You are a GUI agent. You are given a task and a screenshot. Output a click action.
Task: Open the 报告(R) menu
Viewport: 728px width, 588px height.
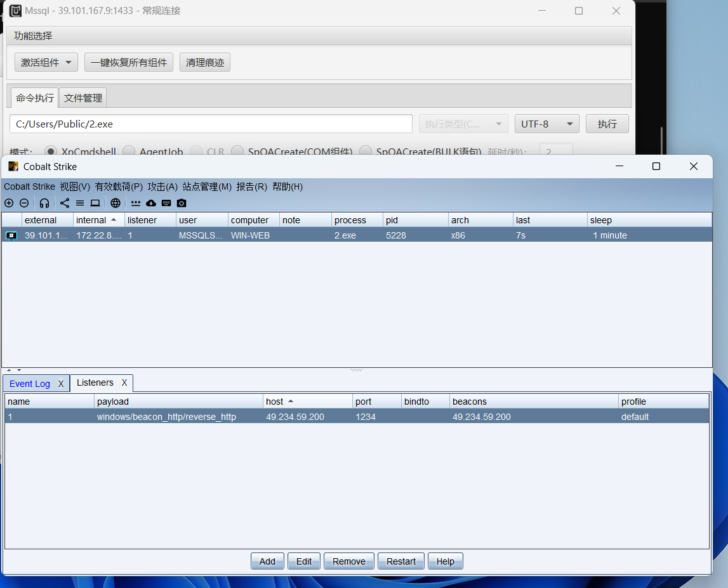(x=251, y=186)
